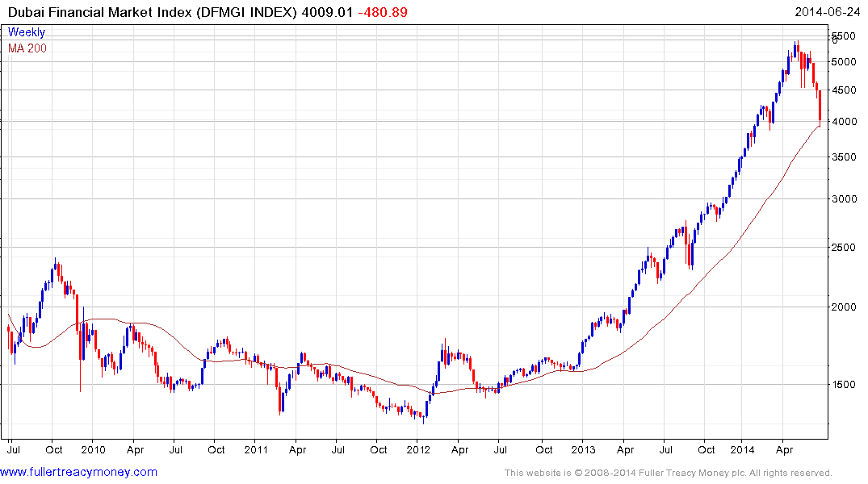Click the 1500 y-axis label
Image resolution: width=868 pixels, height=484 pixels.
[x=845, y=385]
